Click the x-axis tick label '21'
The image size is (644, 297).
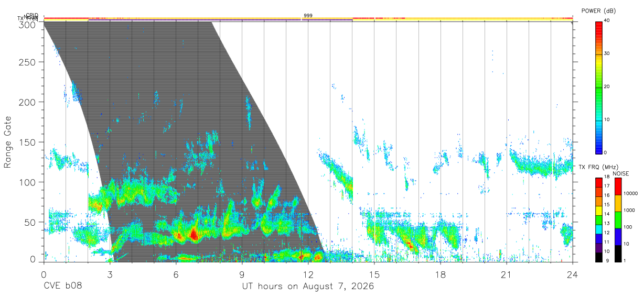(506, 274)
